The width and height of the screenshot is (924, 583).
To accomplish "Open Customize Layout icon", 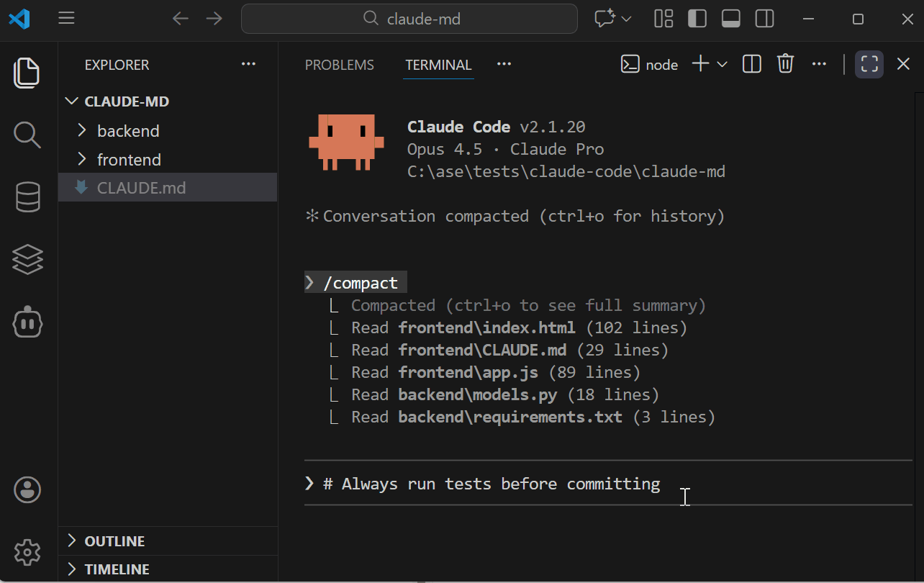I will click(663, 19).
